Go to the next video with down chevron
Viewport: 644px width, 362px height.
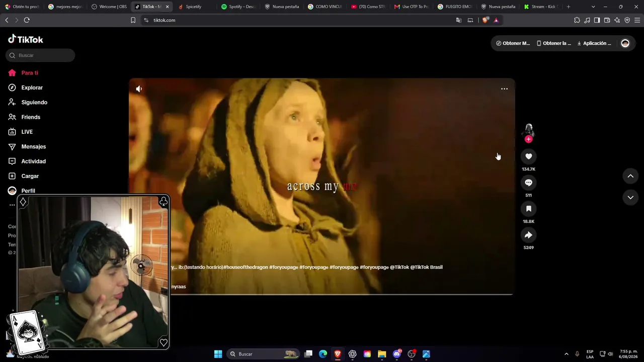coord(630,198)
